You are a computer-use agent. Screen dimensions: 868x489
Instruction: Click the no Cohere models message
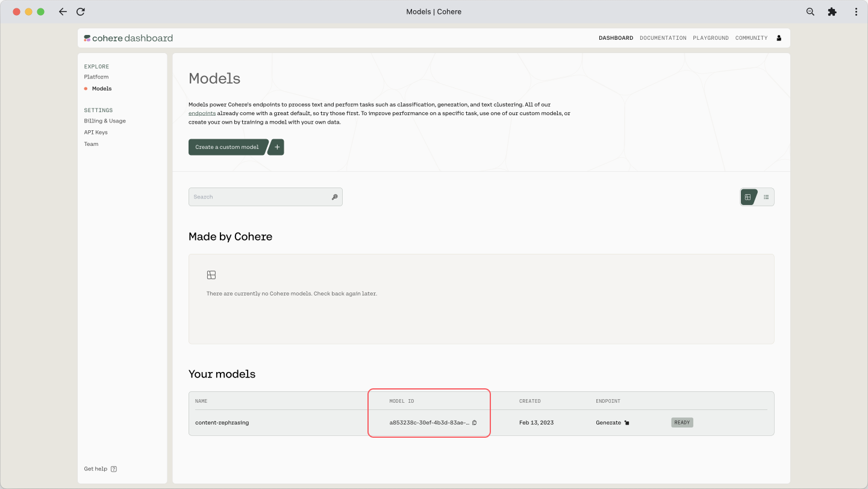[x=292, y=294]
